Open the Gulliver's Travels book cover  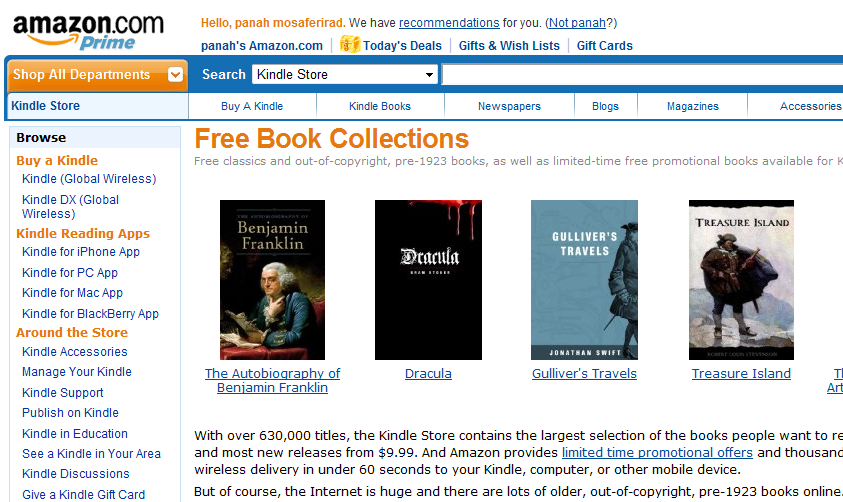(x=584, y=279)
